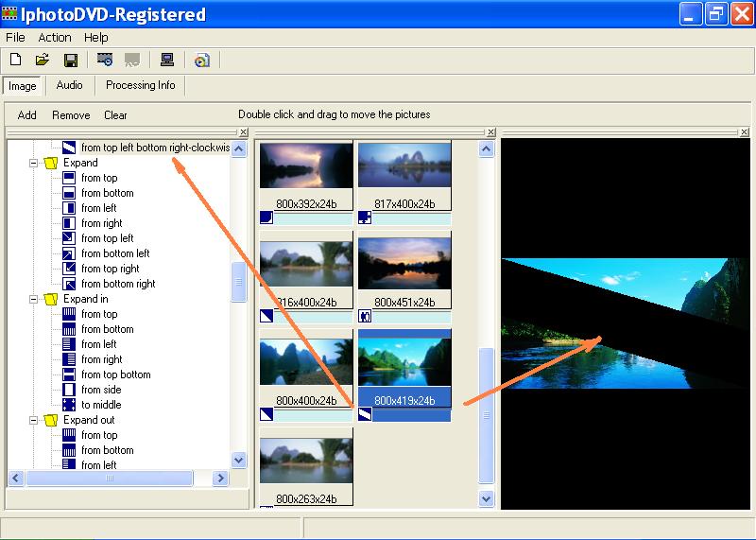
Task: Select 'from bottom right' arrow transition icon
Action: [x=69, y=284]
